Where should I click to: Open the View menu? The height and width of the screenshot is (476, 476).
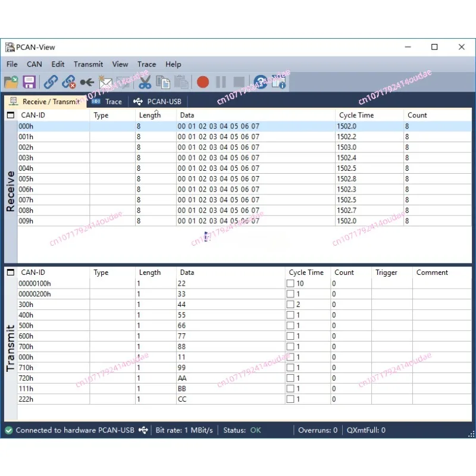click(x=120, y=64)
